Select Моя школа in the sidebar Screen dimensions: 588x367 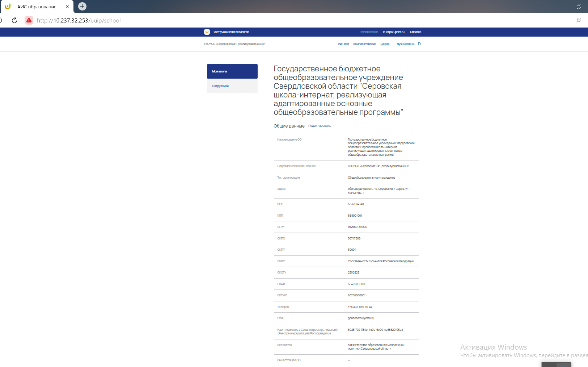232,71
